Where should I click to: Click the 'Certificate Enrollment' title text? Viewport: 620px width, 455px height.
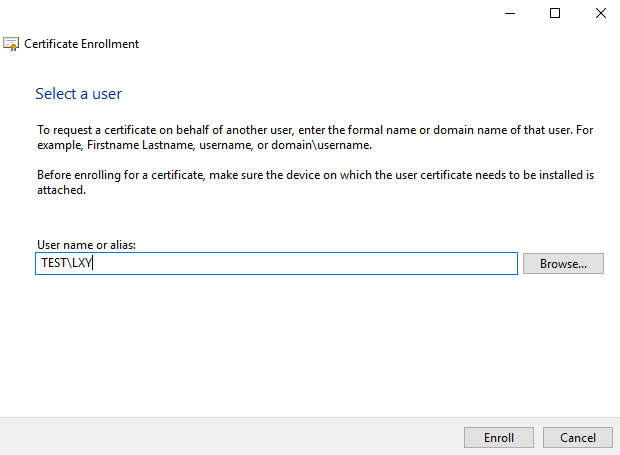[x=81, y=44]
